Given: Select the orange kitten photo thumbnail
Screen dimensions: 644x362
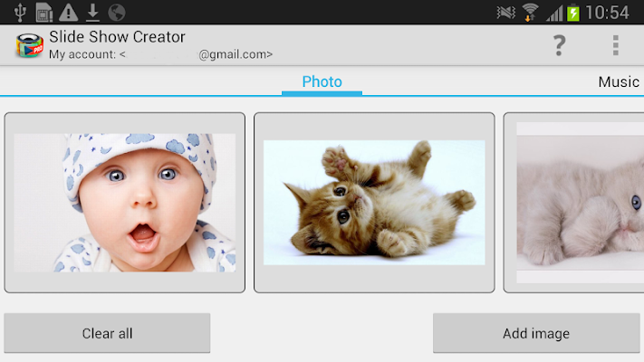Looking at the screenshot, I should 374,203.
